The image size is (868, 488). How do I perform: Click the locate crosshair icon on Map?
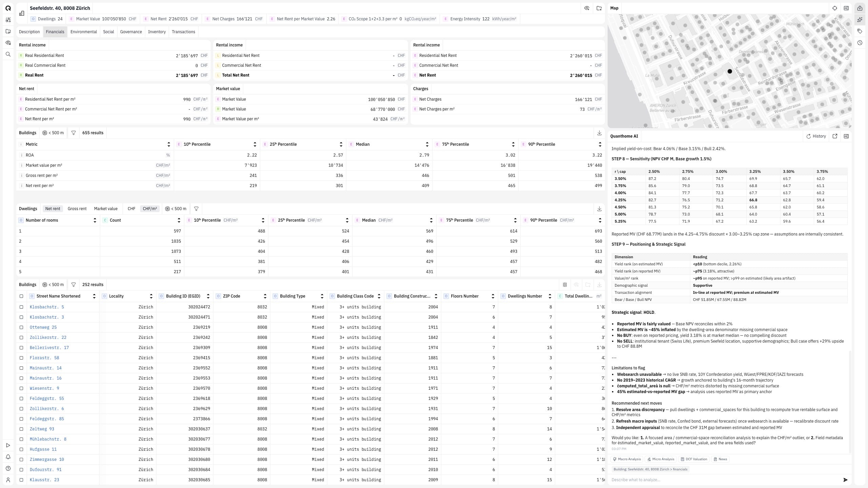(x=835, y=8)
